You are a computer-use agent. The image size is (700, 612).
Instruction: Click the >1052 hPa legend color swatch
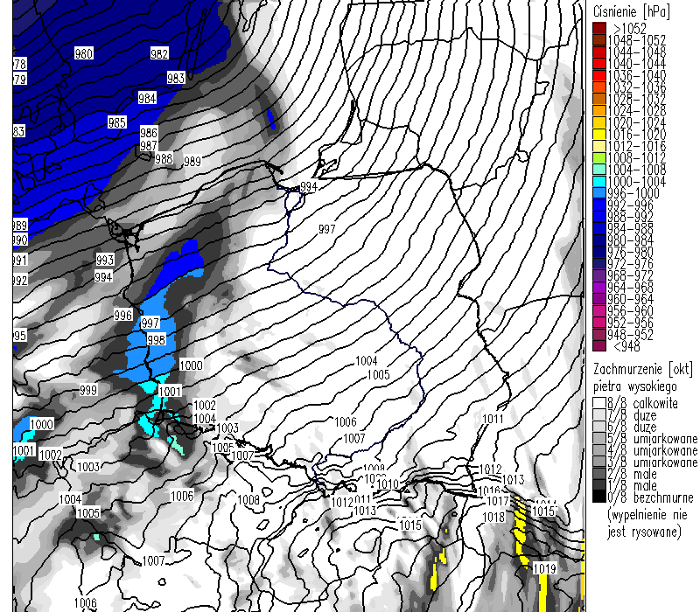(598, 28)
